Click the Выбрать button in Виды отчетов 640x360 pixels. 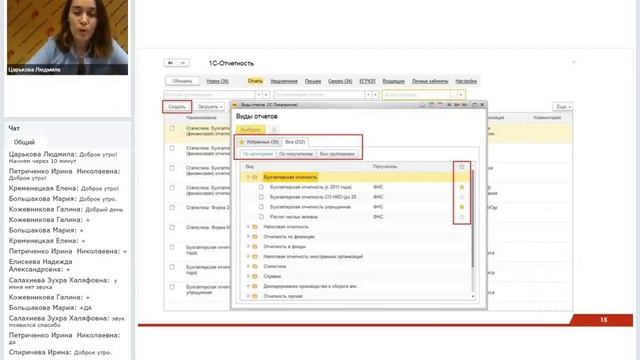(251, 129)
